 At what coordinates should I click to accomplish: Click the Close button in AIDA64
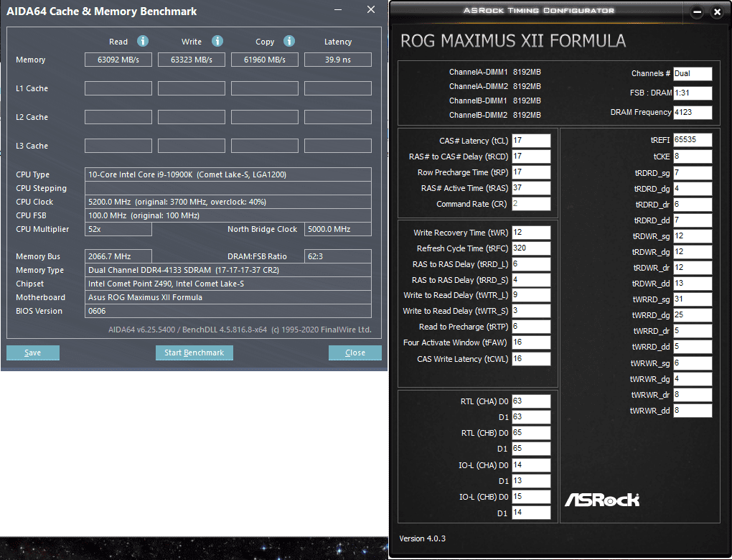click(355, 353)
